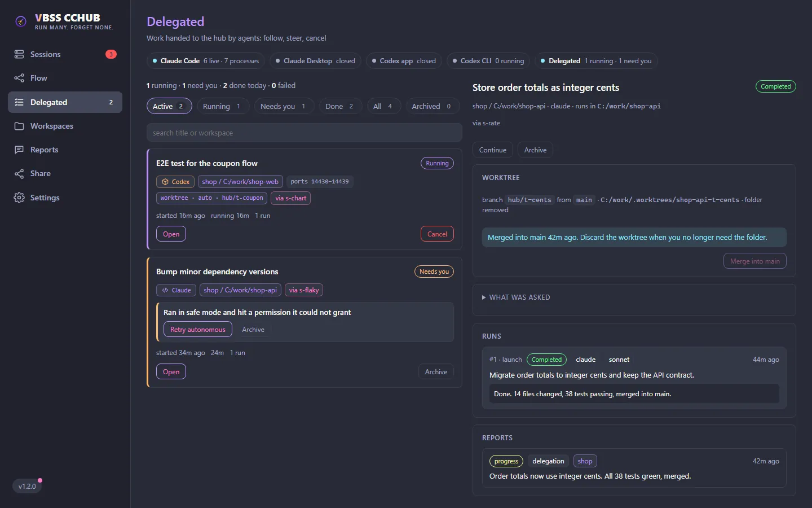This screenshot has height=508, width=812.
Task: Open the Archived filter tab
Action: [433, 106]
